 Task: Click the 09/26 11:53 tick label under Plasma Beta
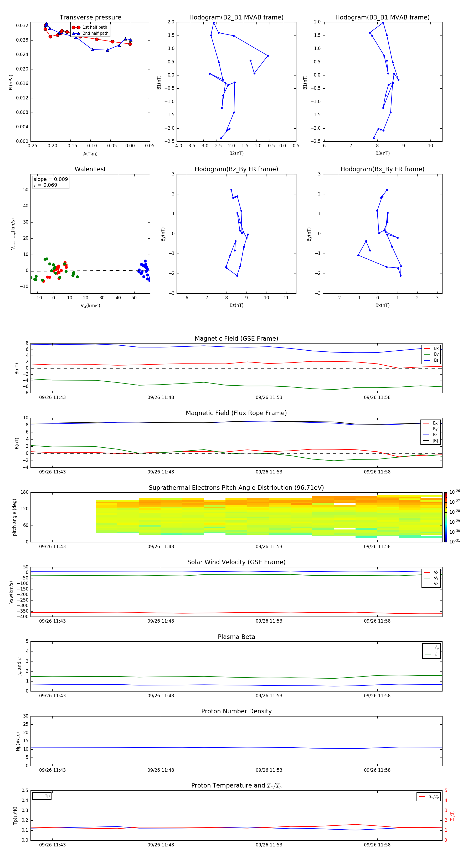[x=269, y=695]
